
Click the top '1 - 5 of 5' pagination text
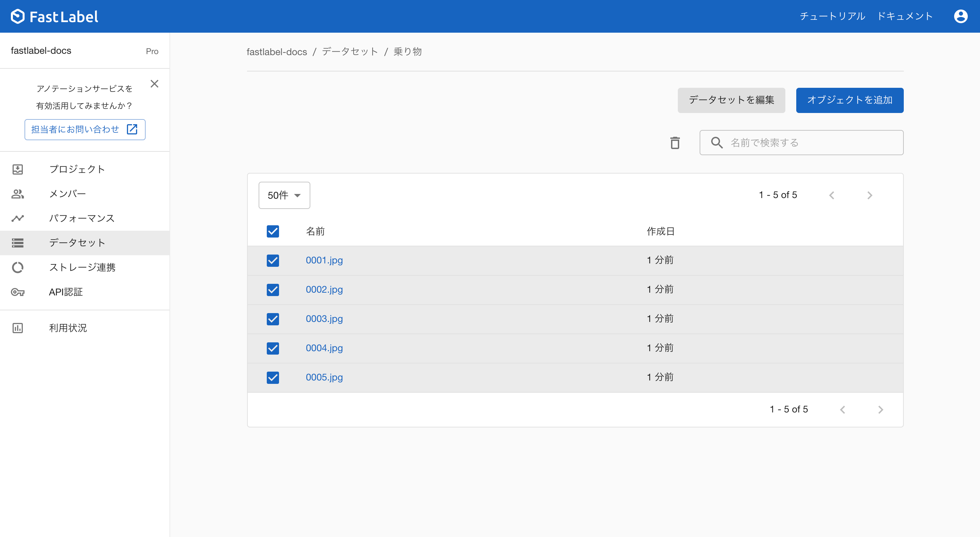click(x=778, y=195)
